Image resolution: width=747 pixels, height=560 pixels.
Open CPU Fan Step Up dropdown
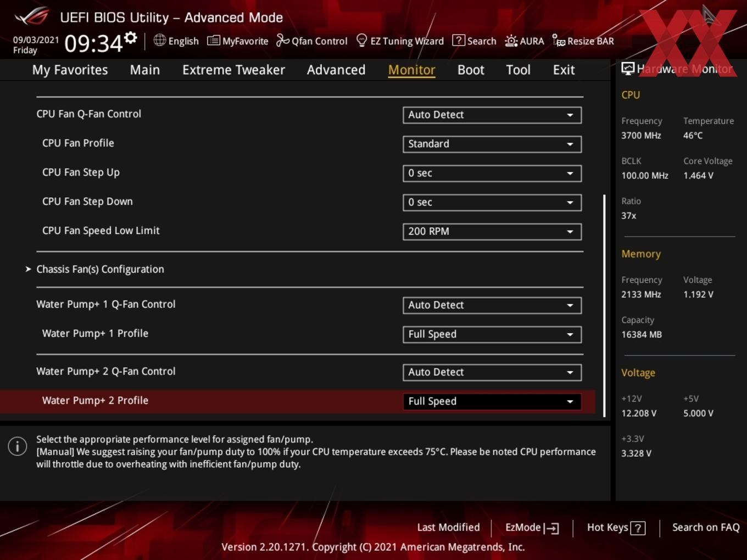[x=492, y=173]
